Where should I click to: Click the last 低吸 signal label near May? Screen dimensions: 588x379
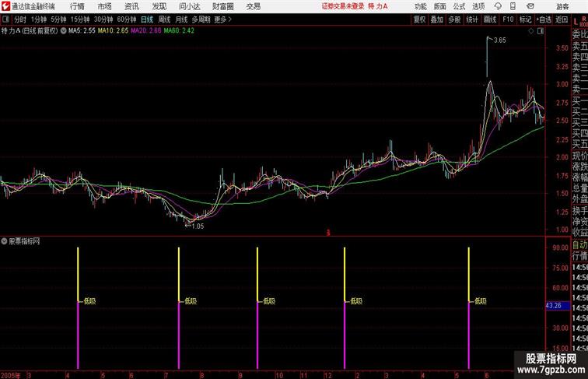pyautogui.click(x=481, y=301)
